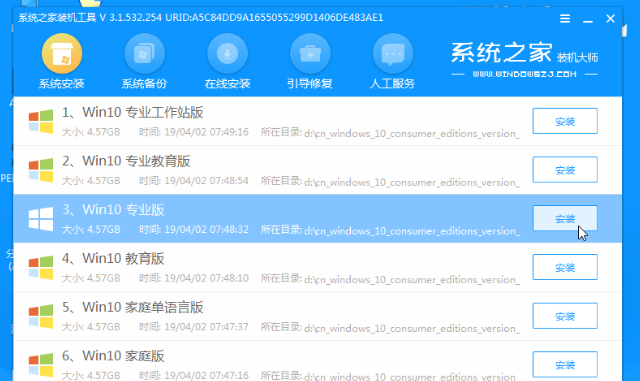Click the window title with version and URID
640x381 pixels.
(201, 18)
